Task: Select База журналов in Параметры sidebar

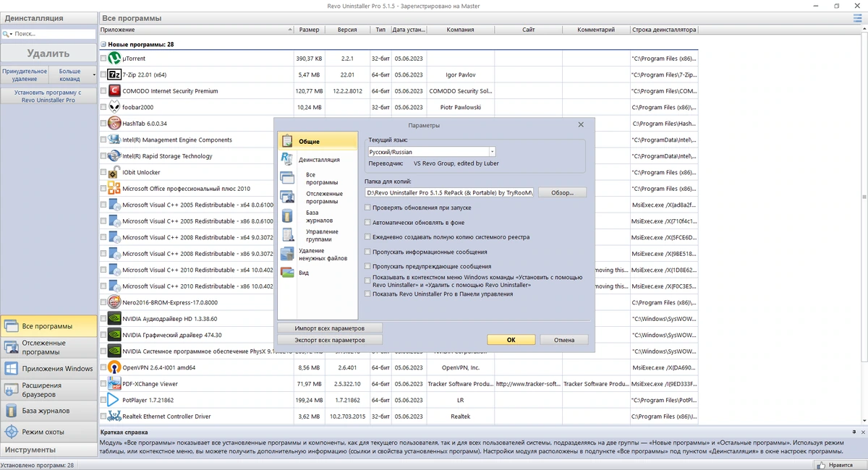Action: pos(319,216)
